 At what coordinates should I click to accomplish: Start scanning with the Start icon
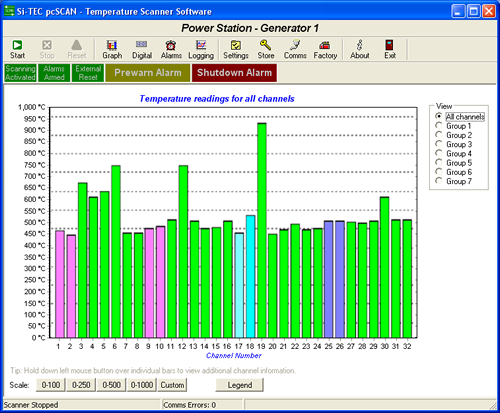(x=17, y=45)
